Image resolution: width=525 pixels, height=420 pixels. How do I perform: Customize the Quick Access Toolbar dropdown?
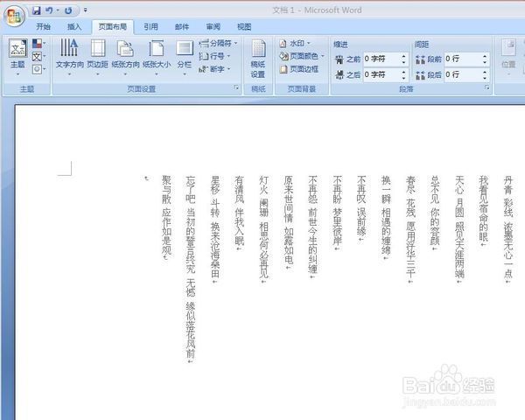pos(86,10)
